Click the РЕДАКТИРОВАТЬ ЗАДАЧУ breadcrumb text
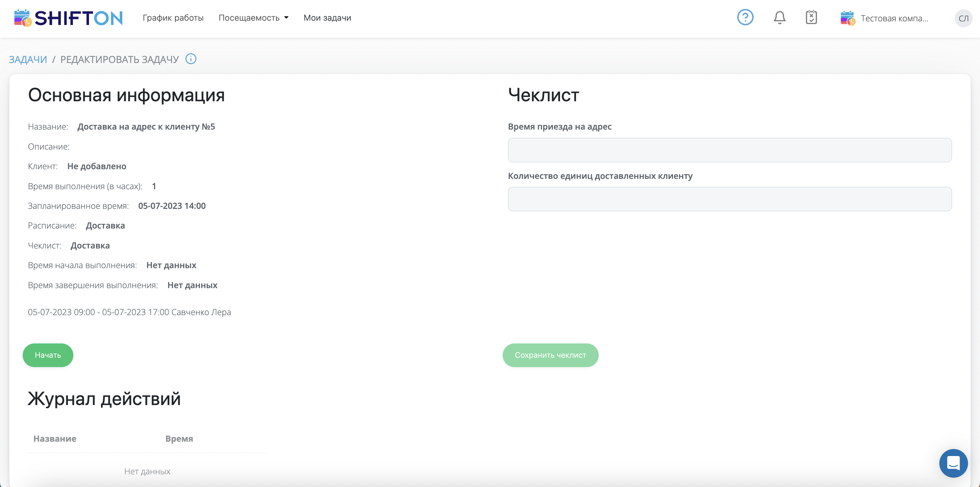 pos(119,59)
